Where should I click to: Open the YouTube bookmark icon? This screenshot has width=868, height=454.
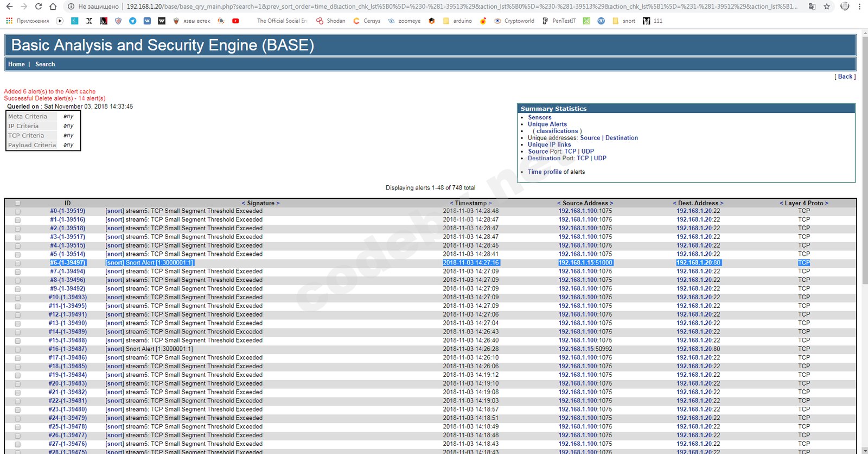(x=235, y=21)
